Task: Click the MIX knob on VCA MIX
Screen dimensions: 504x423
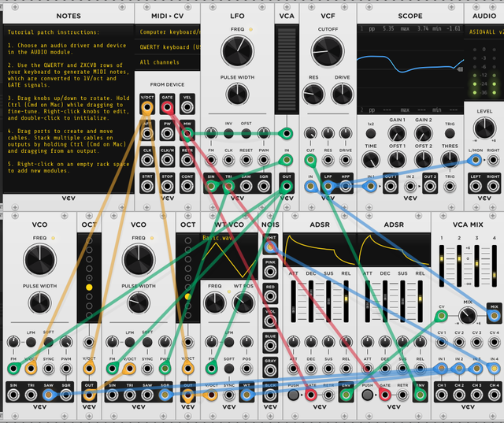Action: (x=468, y=315)
